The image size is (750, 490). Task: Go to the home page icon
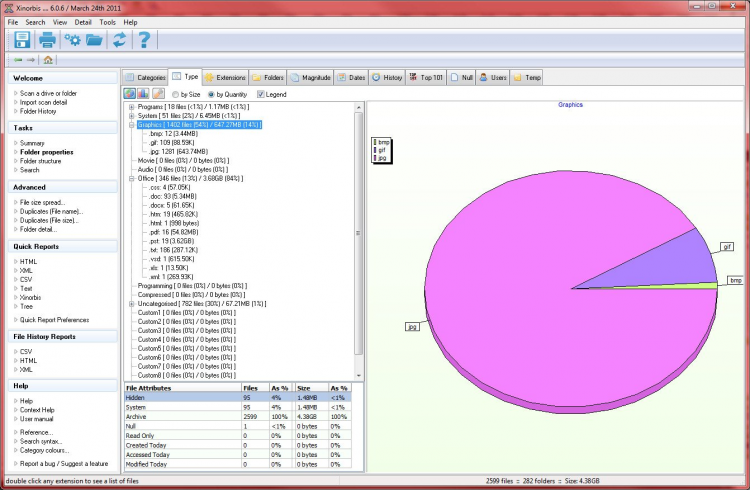click(48, 60)
